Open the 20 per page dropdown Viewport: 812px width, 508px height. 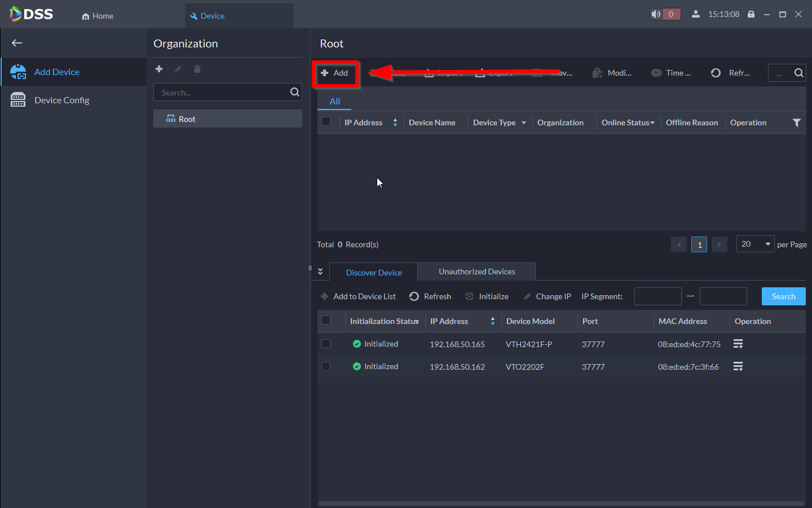pos(755,244)
